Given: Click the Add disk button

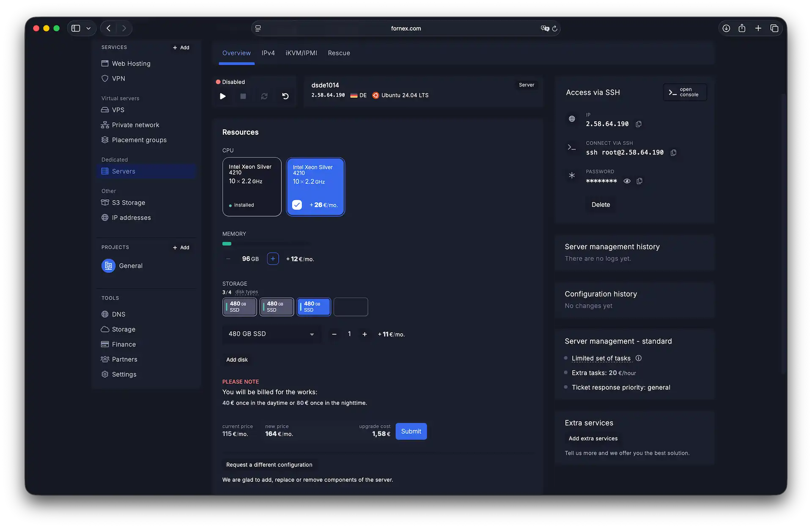Looking at the screenshot, I should pos(237,360).
